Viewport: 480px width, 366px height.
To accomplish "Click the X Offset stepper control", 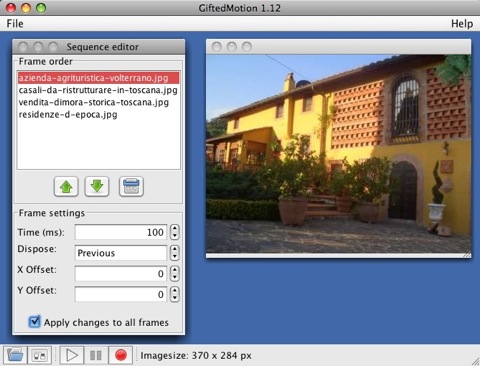I will 175,274.
